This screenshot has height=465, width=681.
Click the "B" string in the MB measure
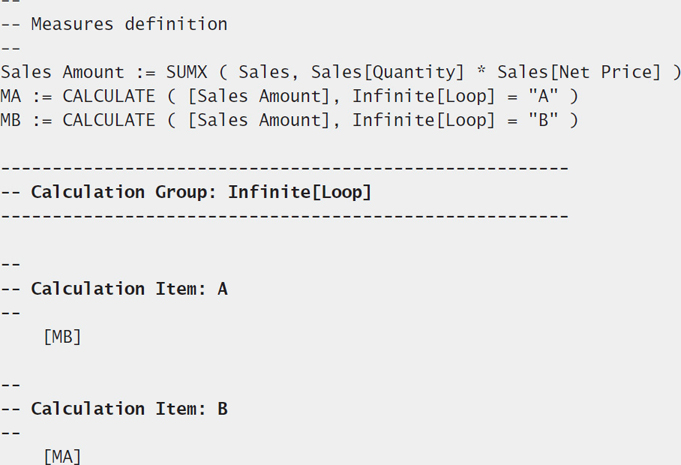pyautogui.click(x=543, y=120)
